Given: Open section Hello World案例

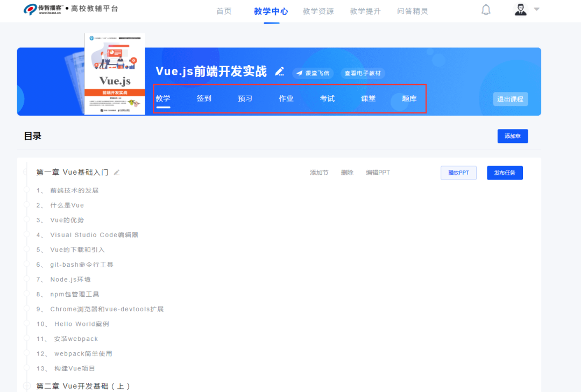Looking at the screenshot, I should click(73, 324).
